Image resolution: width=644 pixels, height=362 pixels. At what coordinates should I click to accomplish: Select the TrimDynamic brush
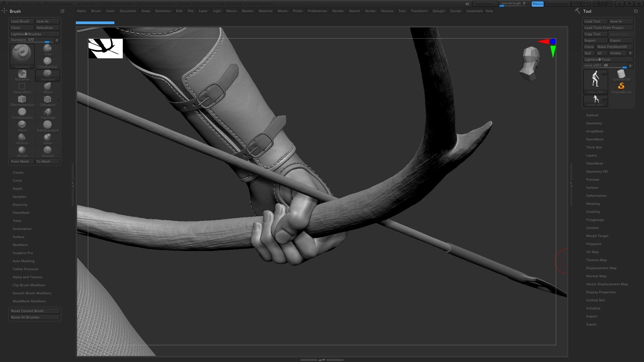coord(22,113)
